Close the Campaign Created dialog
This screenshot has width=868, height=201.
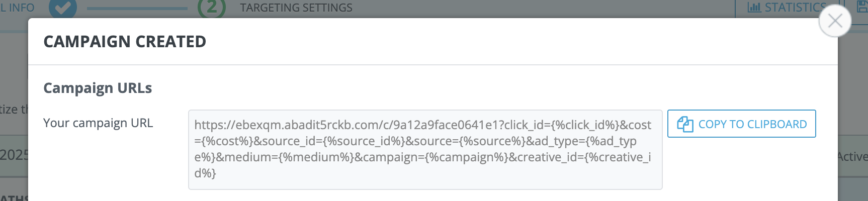[x=835, y=21]
